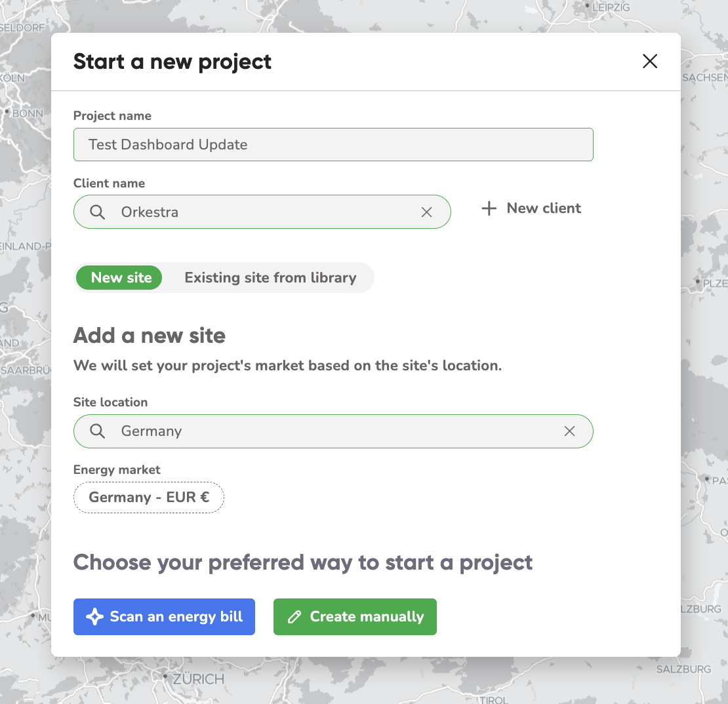Add a New client
The image size is (728, 704).
pyautogui.click(x=531, y=208)
